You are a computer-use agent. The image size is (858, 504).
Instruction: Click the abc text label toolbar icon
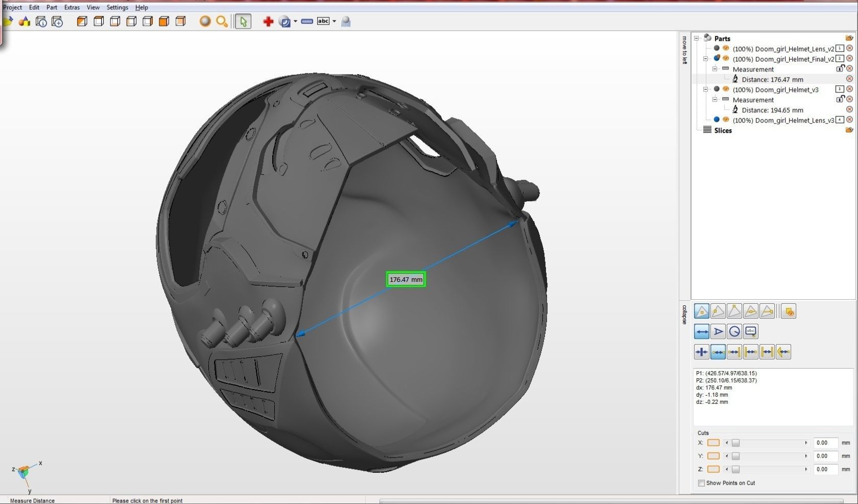click(323, 21)
